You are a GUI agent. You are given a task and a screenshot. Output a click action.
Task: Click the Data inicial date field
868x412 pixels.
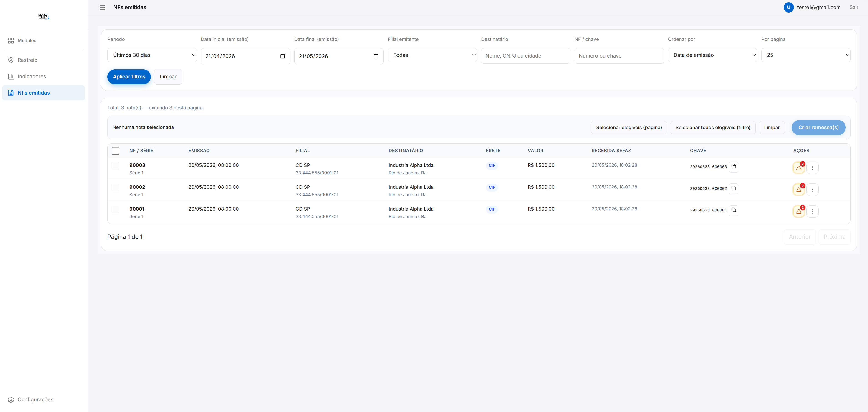point(245,56)
